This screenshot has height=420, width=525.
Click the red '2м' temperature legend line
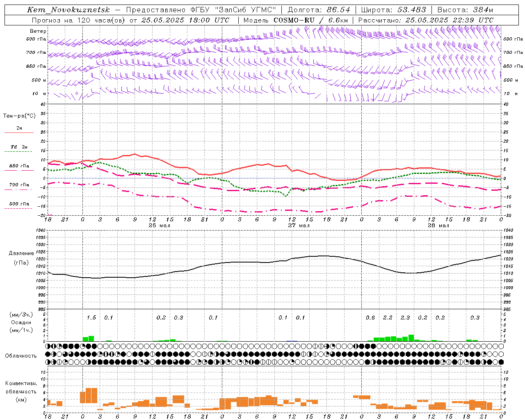[19, 132]
